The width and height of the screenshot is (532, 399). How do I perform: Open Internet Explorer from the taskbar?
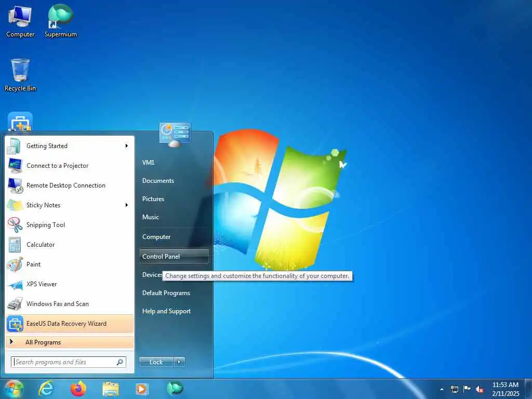[x=46, y=389]
